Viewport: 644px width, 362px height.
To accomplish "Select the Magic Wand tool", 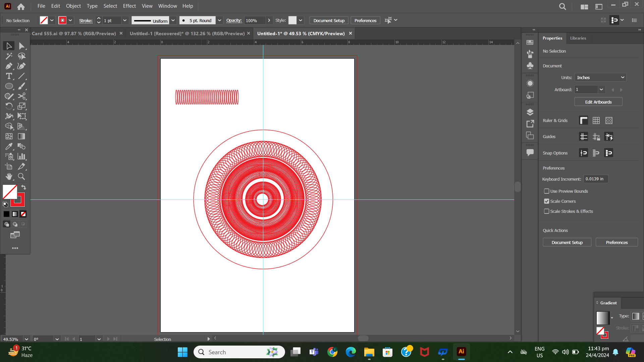I will click(x=9, y=56).
